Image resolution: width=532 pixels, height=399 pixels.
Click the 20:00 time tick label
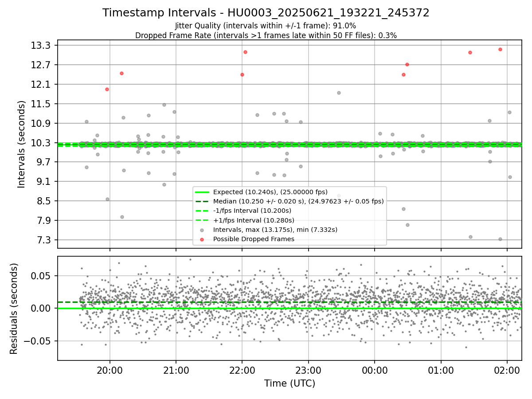(110, 370)
